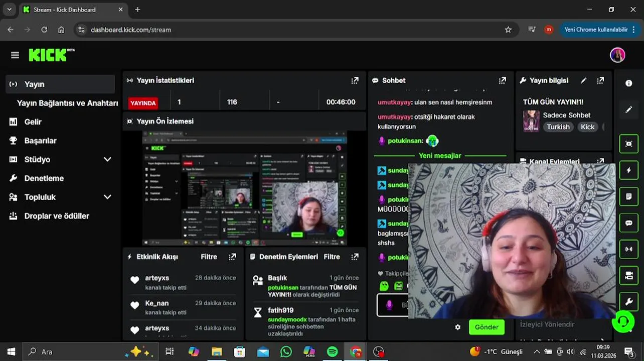
Task: Click Yeni Chrome kullanılabilir update button
Action: tap(599, 30)
